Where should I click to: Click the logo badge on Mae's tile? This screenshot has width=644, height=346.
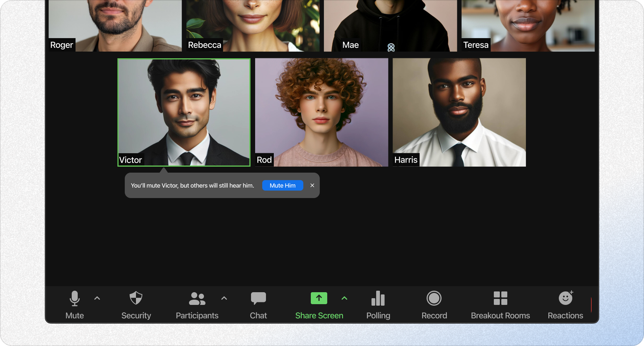[391, 47]
